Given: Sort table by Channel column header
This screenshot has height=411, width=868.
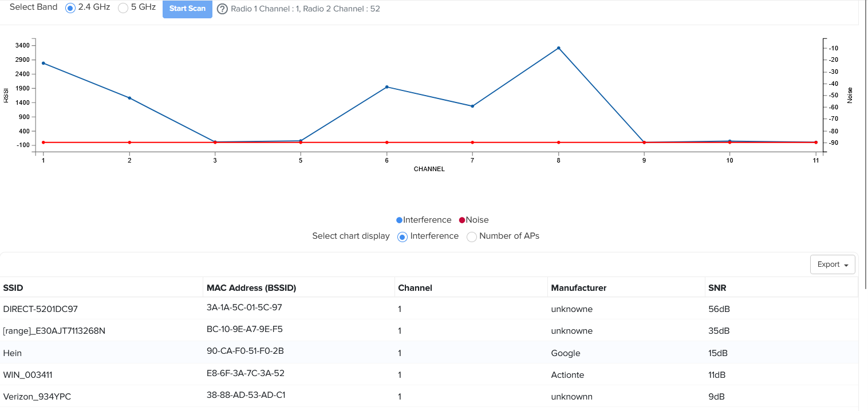Looking at the screenshot, I should (415, 288).
